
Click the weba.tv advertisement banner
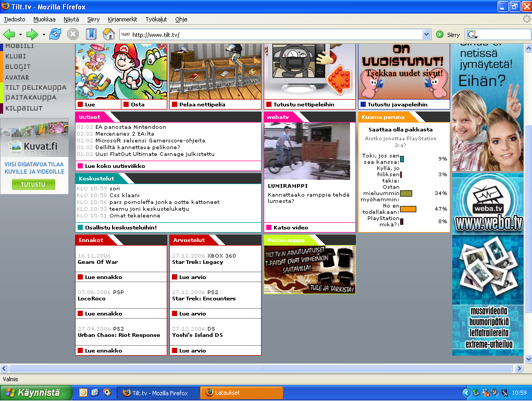[x=488, y=264]
